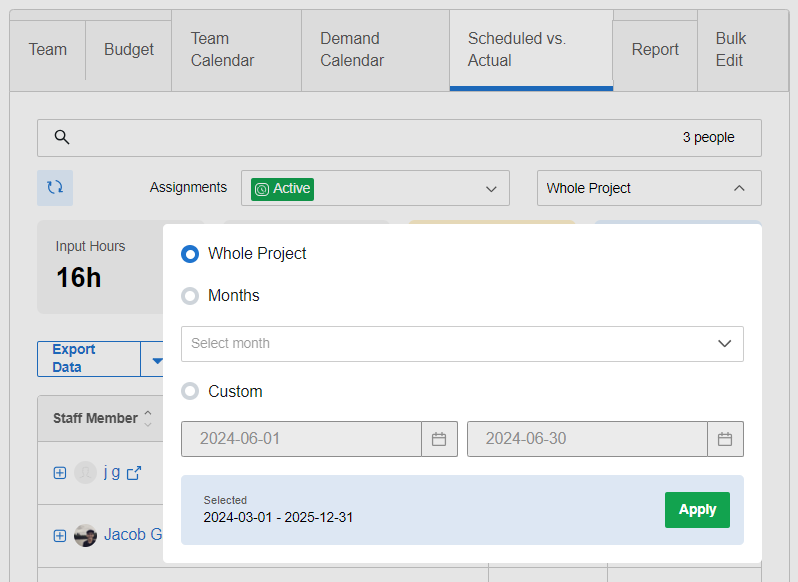This screenshot has height=582, width=798.
Task: Select the Months radio option
Action: pyautogui.click(x=190, y=296)
